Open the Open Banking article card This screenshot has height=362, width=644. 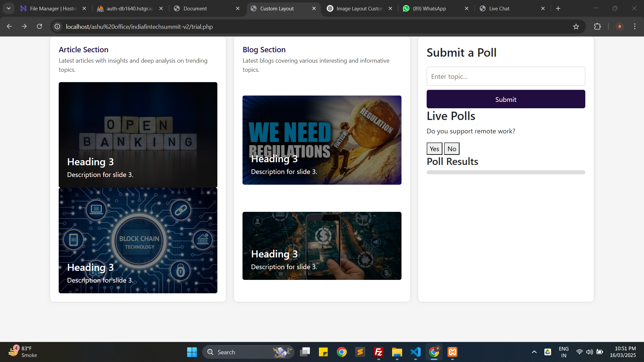coord(138,135)
